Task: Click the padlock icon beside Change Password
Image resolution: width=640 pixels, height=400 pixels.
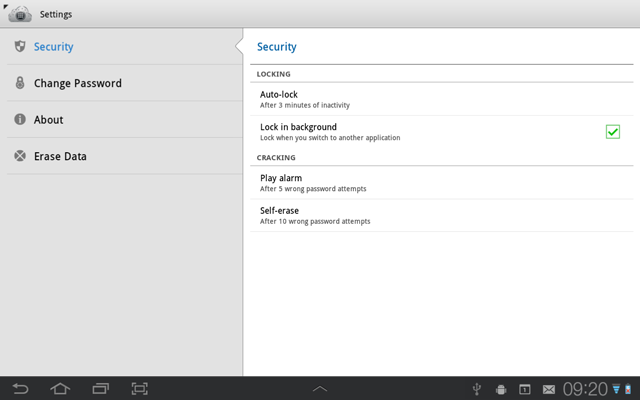Action: pyautogui.click(x=20, y=83)
